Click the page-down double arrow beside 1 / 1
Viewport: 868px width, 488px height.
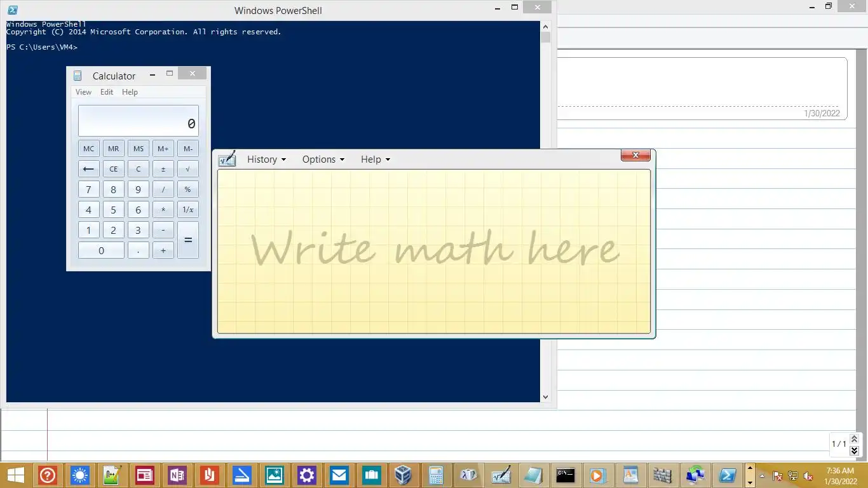tap(854, 450)
